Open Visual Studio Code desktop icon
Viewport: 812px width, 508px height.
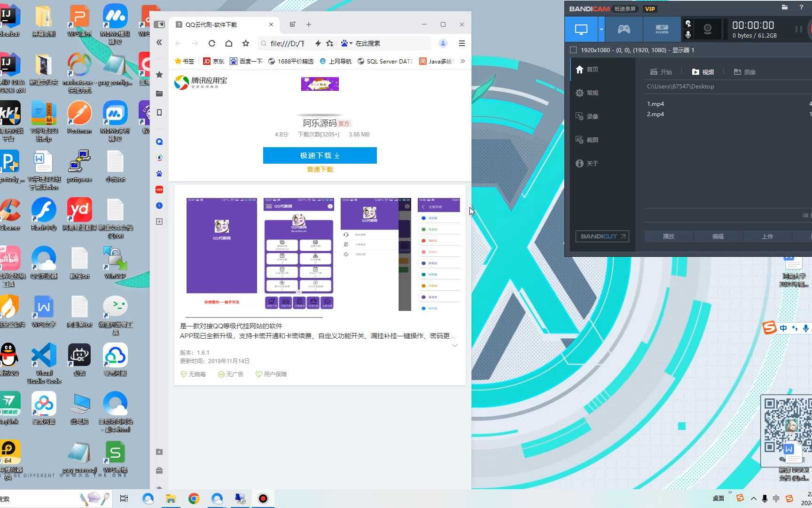pyautogui.click(x=44, y=363)
